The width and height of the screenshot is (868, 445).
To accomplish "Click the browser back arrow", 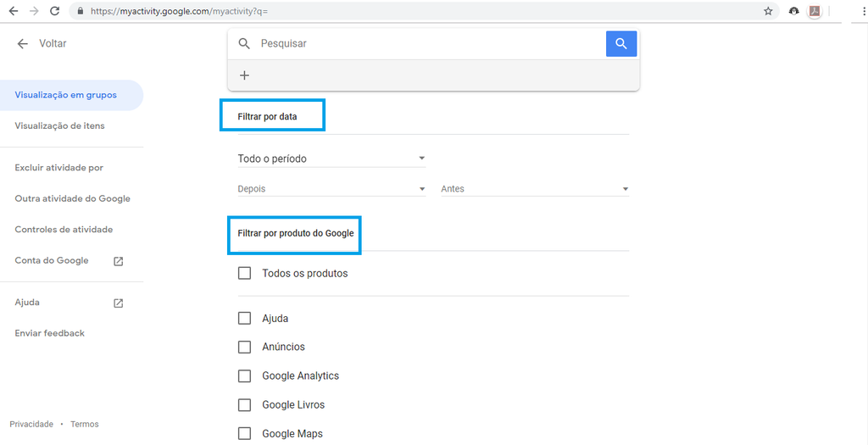I will (x=14, y=11).
